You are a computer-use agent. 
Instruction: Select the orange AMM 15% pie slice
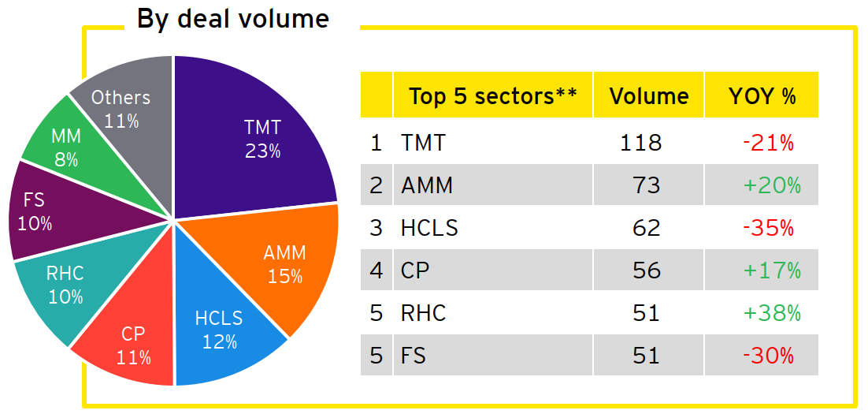pos(285,264)
